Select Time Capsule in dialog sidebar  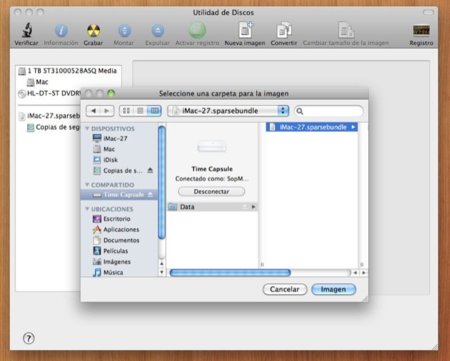click(119, 195)
